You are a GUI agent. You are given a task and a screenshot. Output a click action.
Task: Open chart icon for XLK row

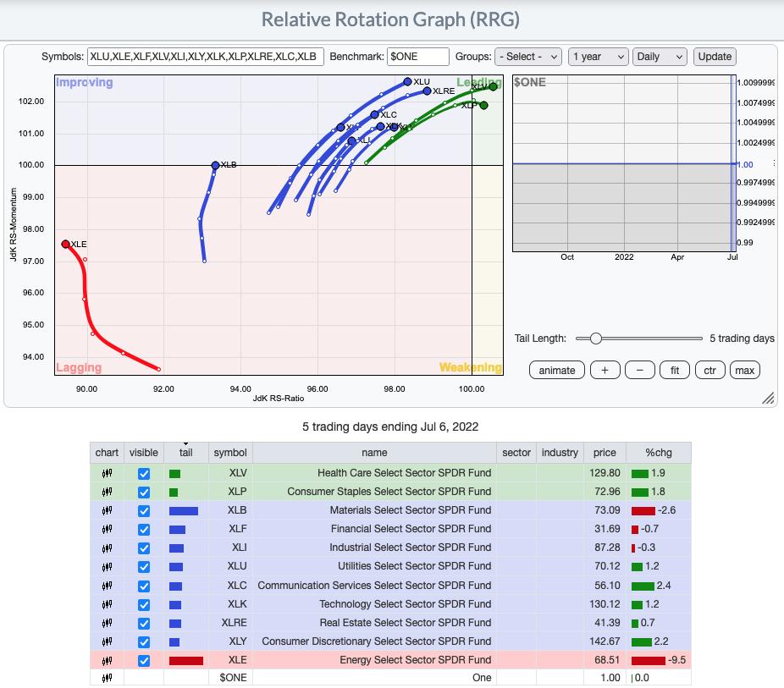click(x=107, y=604)
